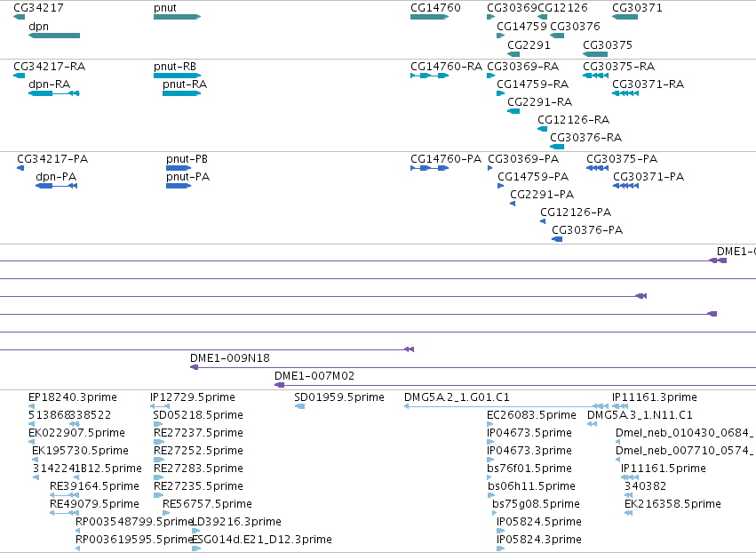Select the EK216358.5prime EST label

tap(673, 504)
